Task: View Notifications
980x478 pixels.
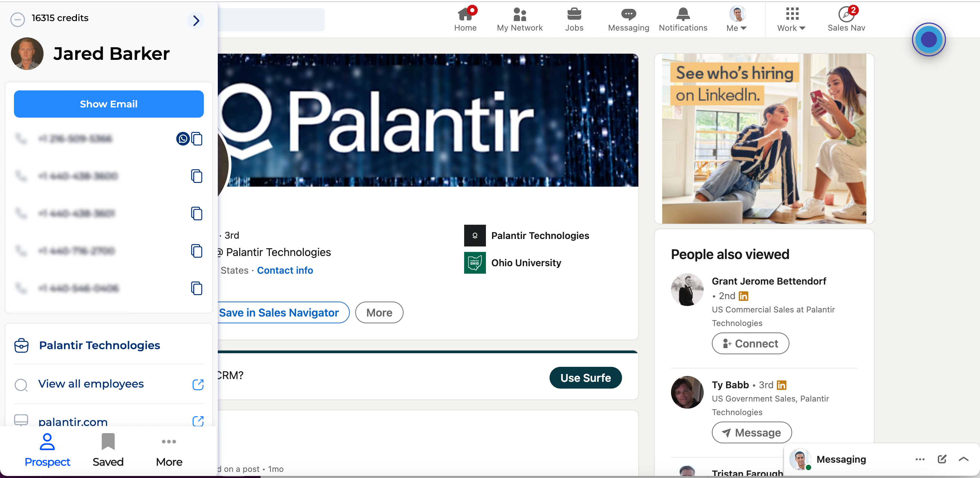Action: click(x=683, y=20)
